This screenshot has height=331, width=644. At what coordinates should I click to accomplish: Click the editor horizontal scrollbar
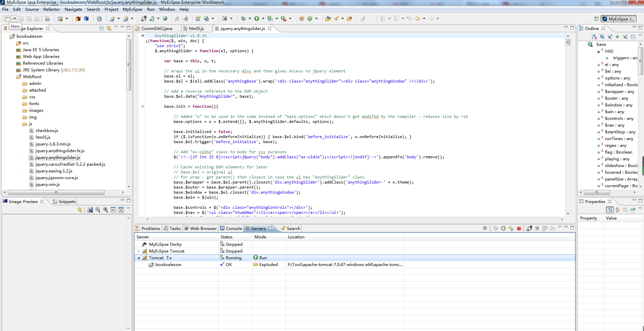354,219
